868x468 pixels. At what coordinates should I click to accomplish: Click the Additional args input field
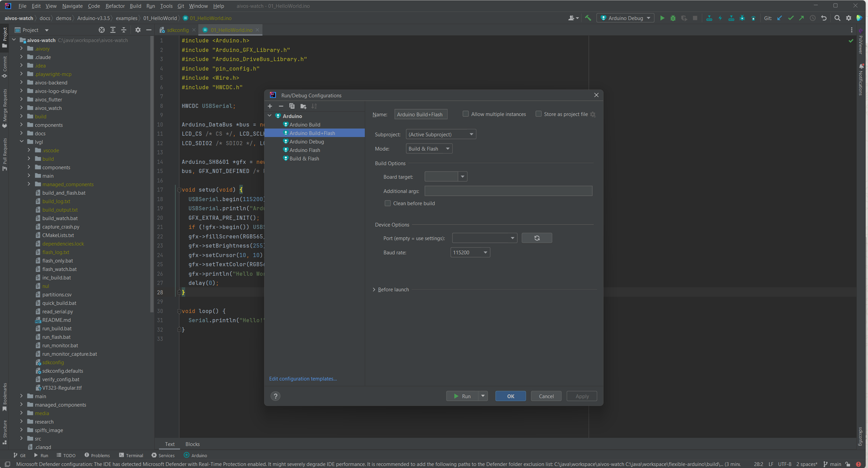click(508, 191)
